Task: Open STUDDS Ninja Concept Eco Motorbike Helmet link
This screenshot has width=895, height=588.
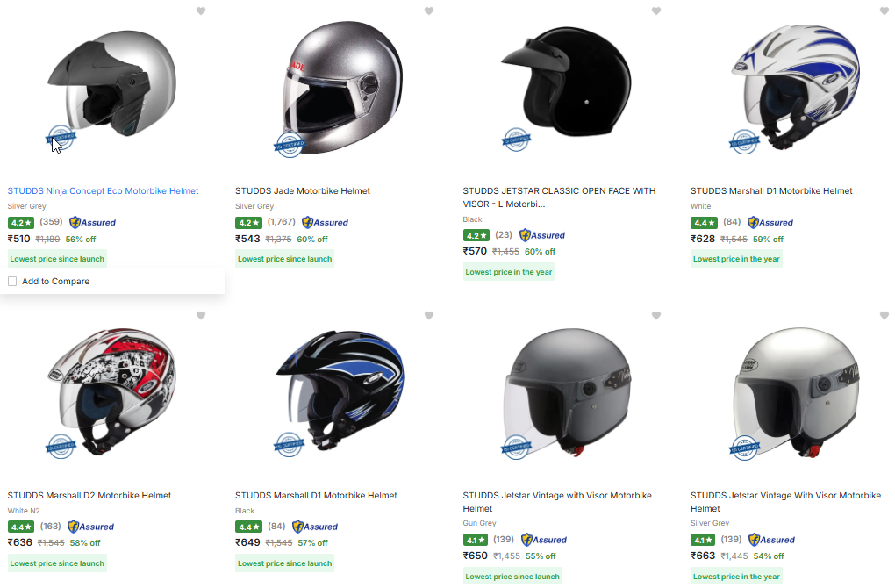Action: point(103,191)
